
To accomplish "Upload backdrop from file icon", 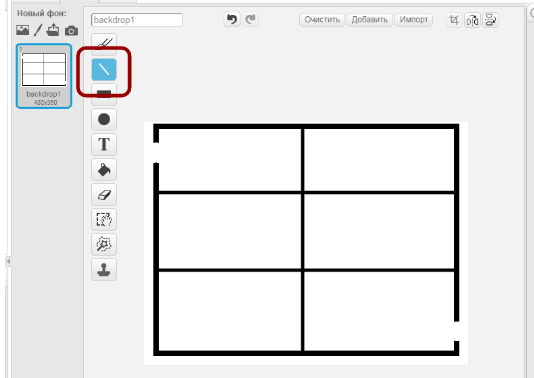I will click(53, 30).
